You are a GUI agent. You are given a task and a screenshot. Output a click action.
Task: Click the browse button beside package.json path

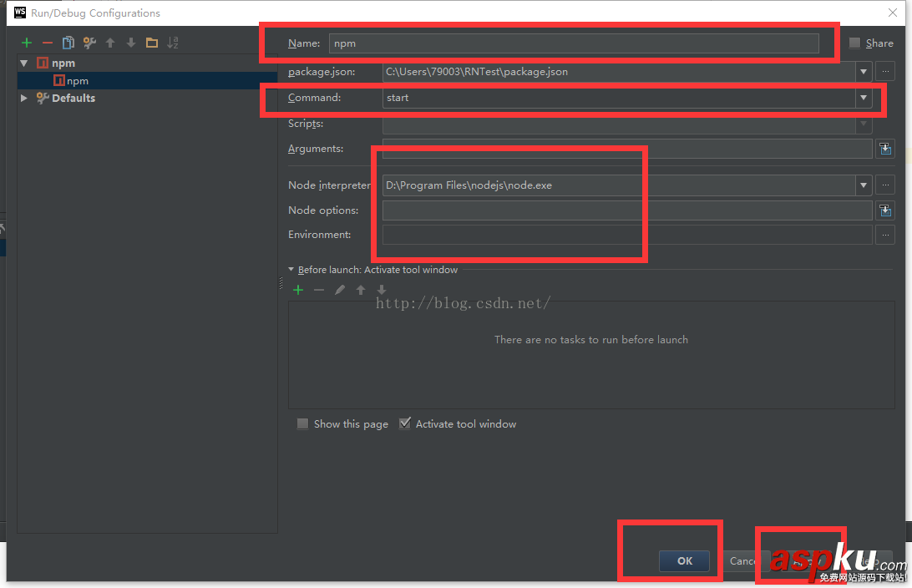coord(885,72)
